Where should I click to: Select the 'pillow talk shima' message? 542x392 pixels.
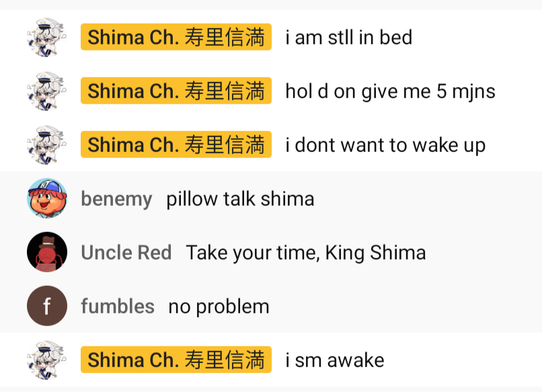pyautogui.click(x=240, y=199)
